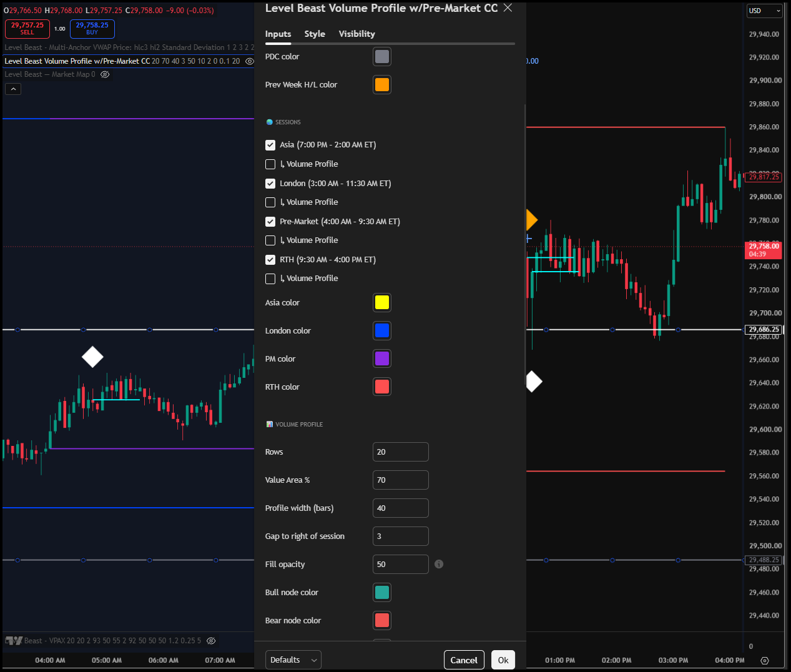
Task: Open the red RTH color swatch
Action: click(382, 387)
